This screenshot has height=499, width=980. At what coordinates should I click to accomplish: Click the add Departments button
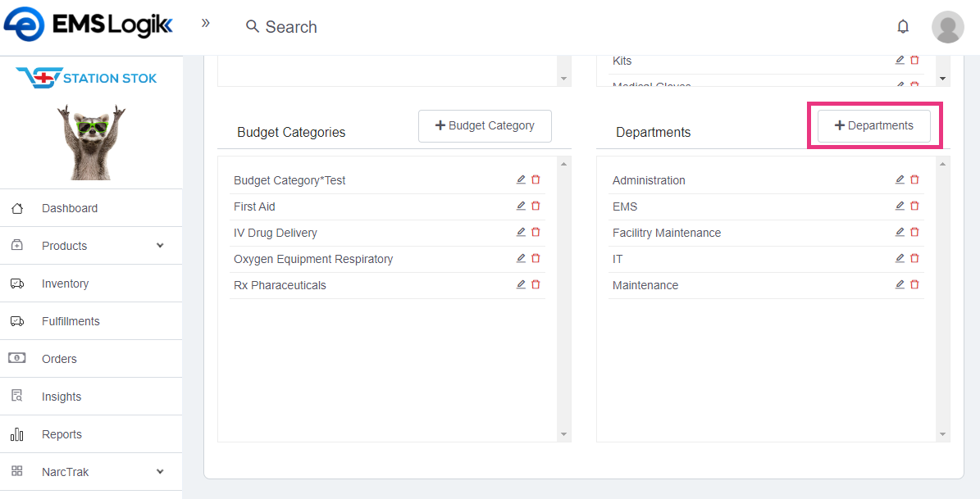pos(873,126)
